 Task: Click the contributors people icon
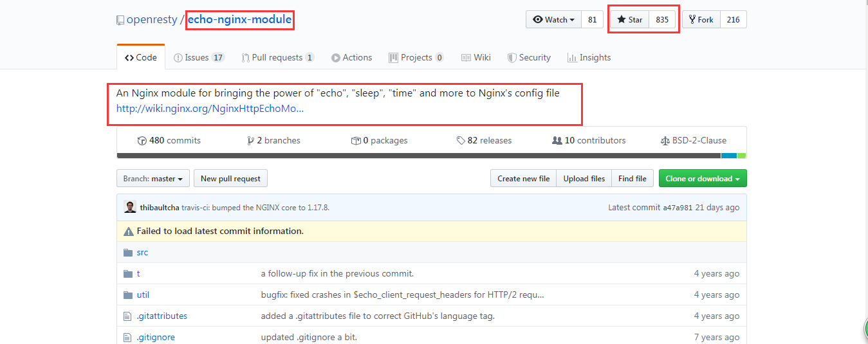(x=557, y=141)
